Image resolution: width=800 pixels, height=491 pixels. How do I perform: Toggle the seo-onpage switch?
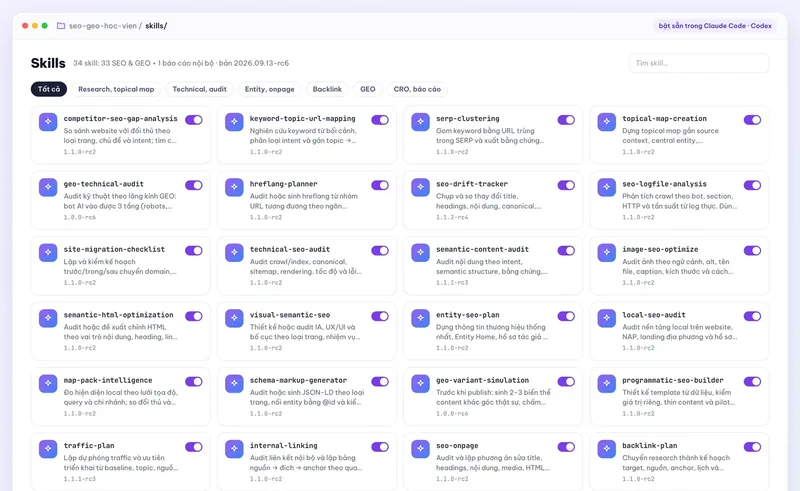(566, 447)
